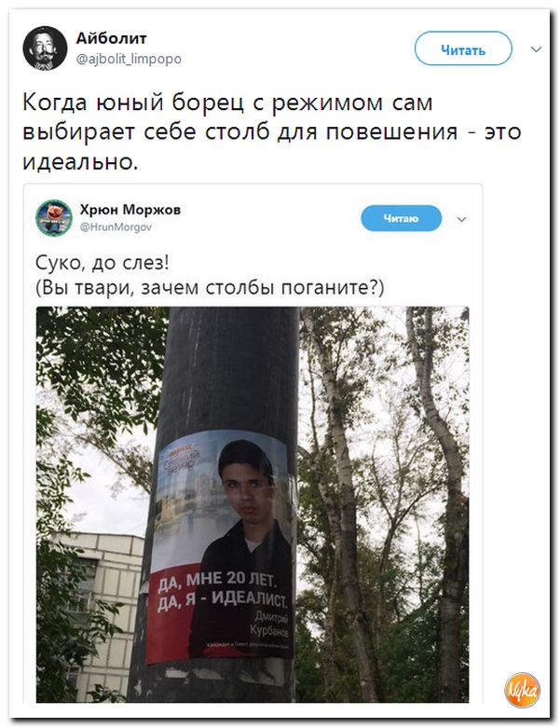Expand the tweet options chevron by Читать
560x728 pixels.
537,49
